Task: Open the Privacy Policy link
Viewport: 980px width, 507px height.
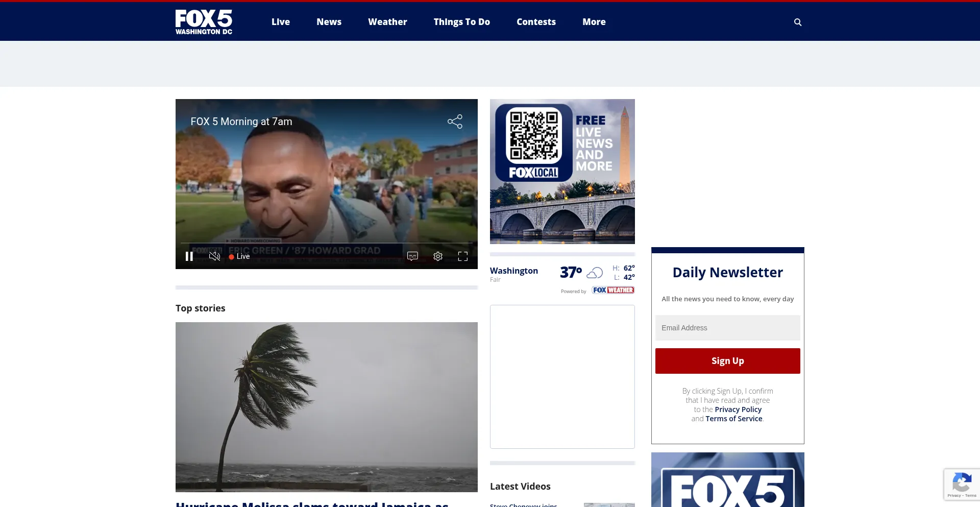Action: (x=738, y=409)
